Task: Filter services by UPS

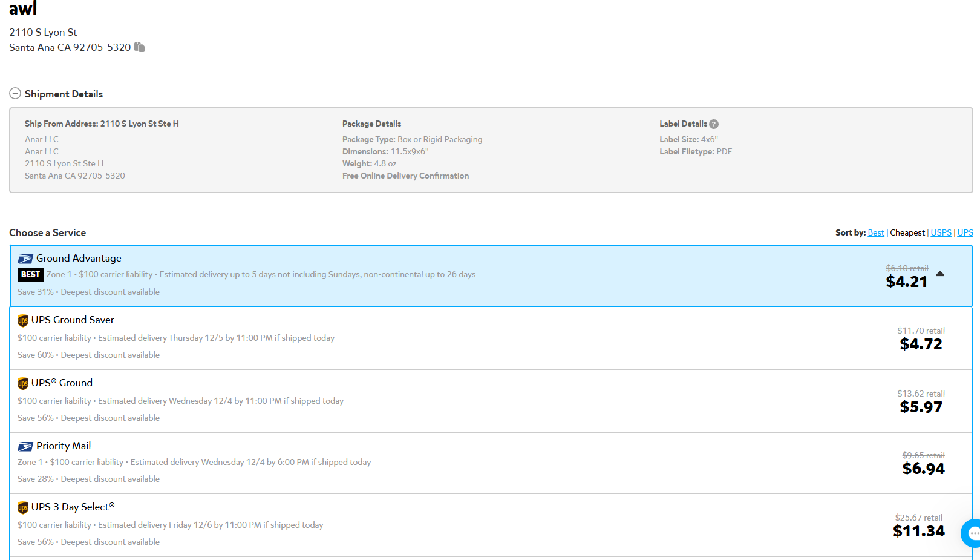Action: click(965, 232)
